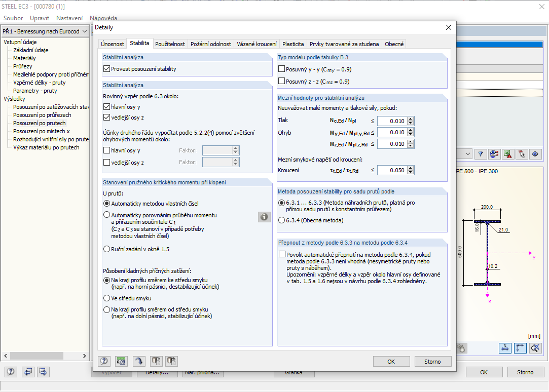The image size is (549, 392).
Task: Click the load saved settings icon
Action: pyautogui.click(x=156, y=361)
